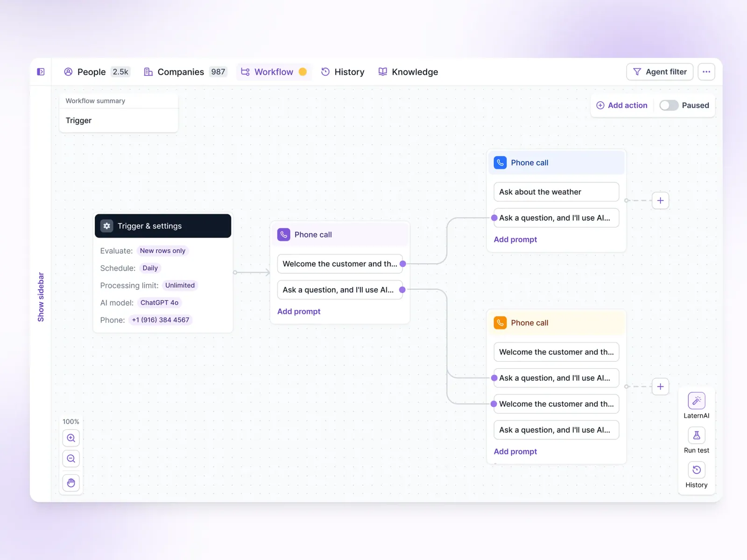Click the Trigger & settings gear icon
This screenshot has height=560, width=747.
107,226
